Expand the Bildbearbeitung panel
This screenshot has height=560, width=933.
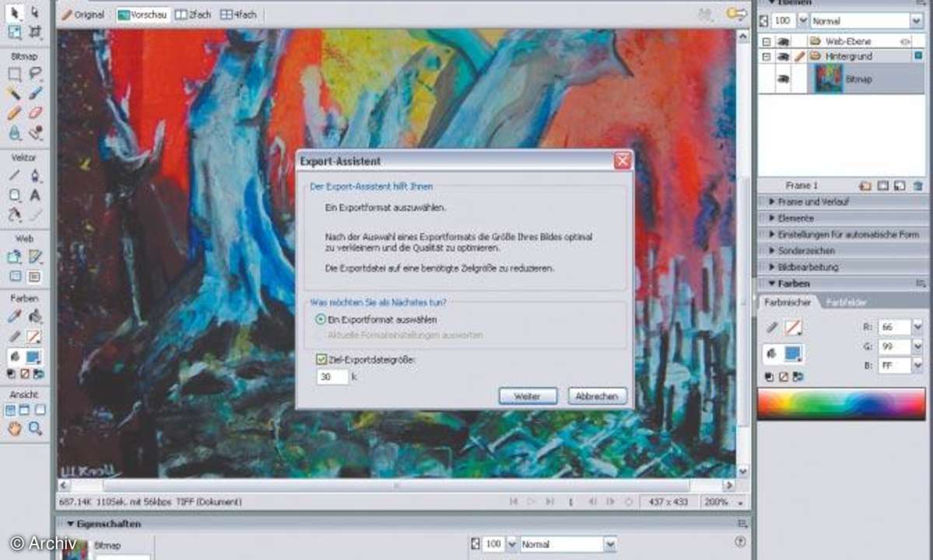tap(771, 268)
